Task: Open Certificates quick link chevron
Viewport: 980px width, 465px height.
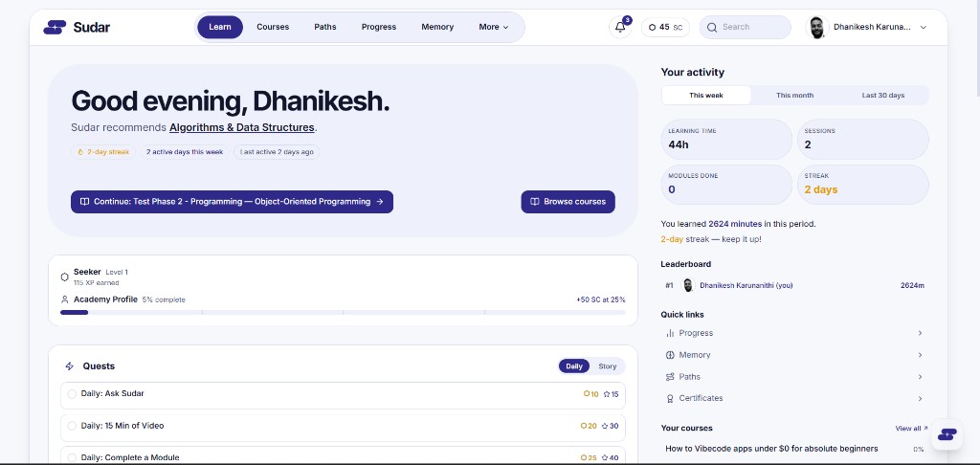Action: tap(920, 398)
